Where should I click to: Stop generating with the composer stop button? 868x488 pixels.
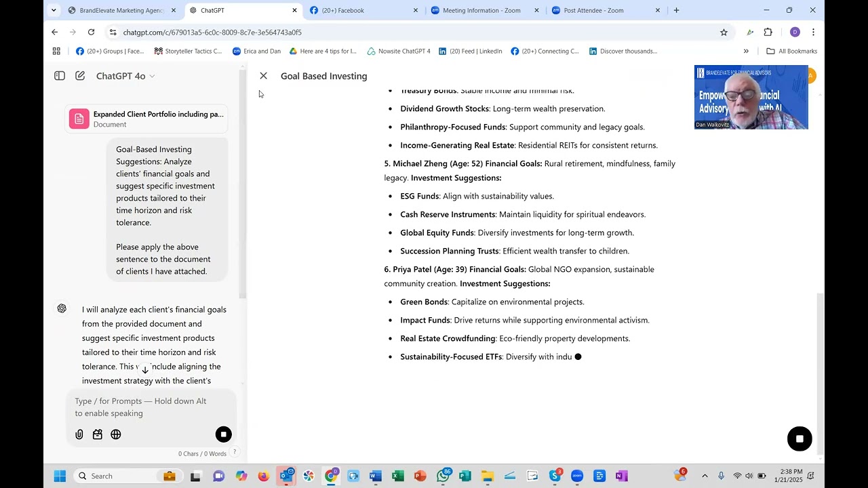tap(223, 434)
